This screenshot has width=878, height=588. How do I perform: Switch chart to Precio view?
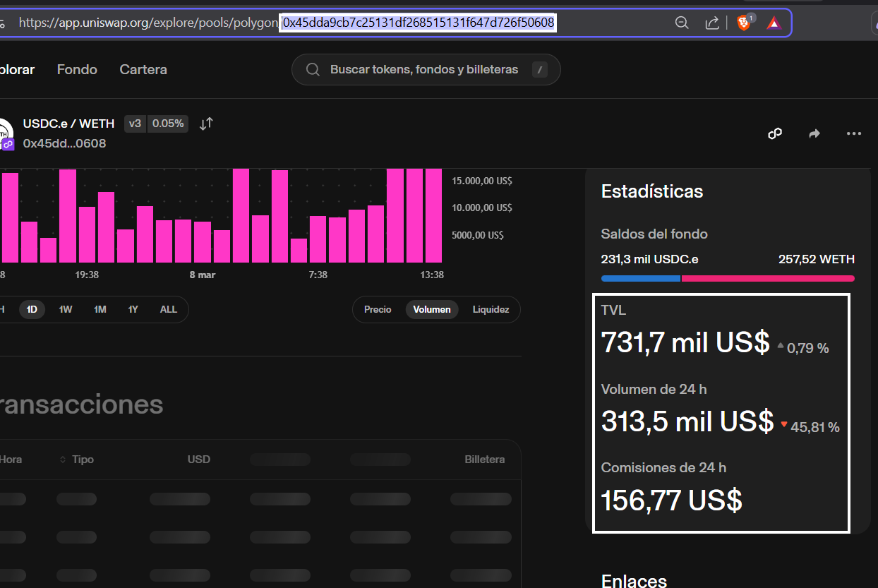point(378,309)
